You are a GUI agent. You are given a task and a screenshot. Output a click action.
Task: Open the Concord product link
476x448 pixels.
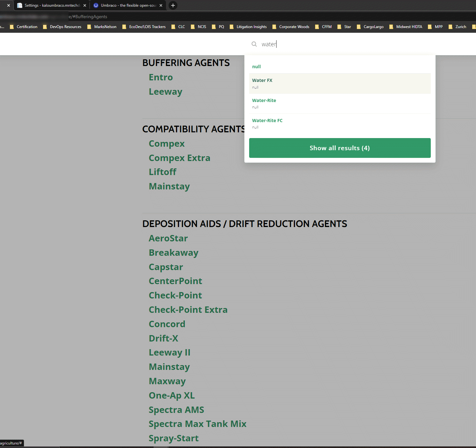pos(167,324)
